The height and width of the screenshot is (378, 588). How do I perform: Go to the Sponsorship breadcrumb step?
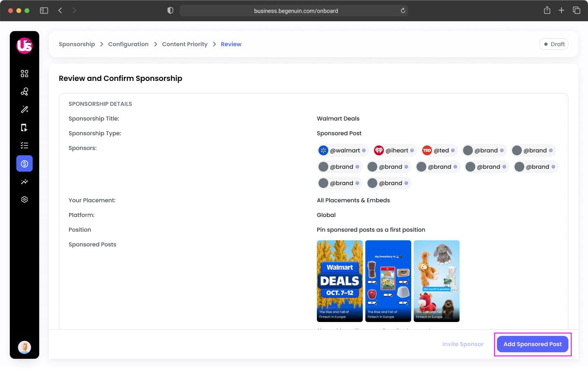click(x=77, y=44)
